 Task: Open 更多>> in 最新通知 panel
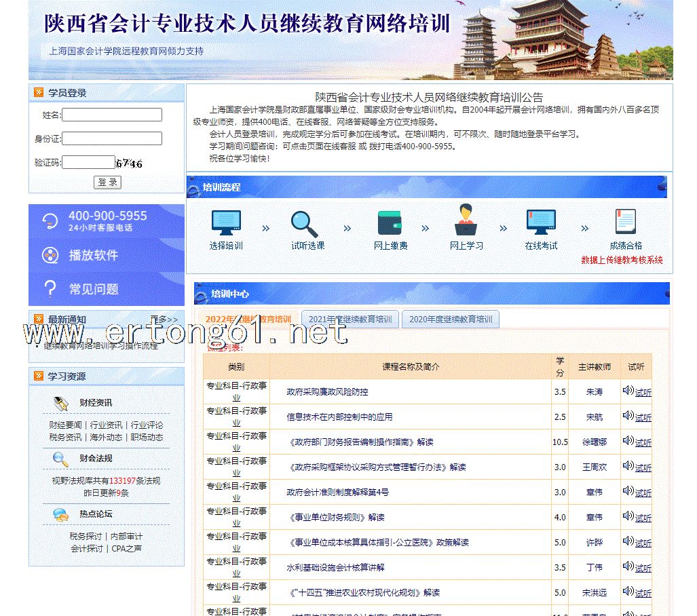tap(164, 320)
